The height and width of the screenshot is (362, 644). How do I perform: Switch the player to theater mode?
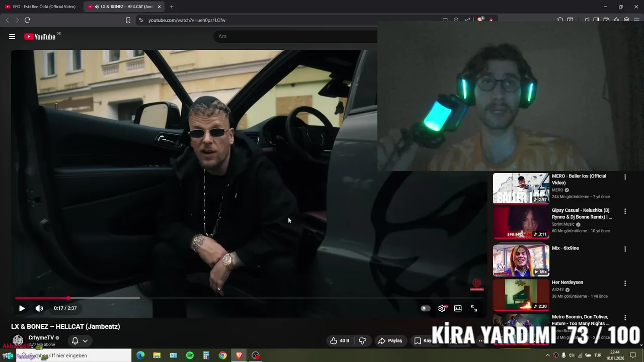pos(458,308)
